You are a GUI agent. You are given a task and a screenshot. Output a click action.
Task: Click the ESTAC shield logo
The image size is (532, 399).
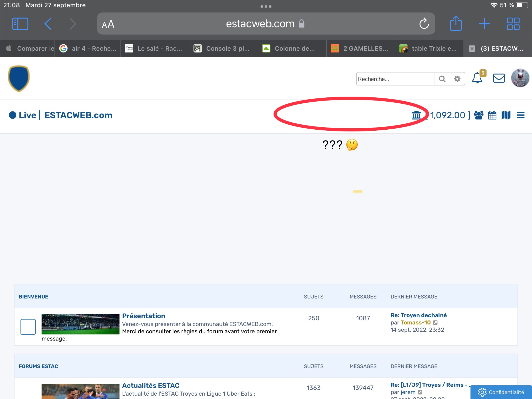point(19,78)
